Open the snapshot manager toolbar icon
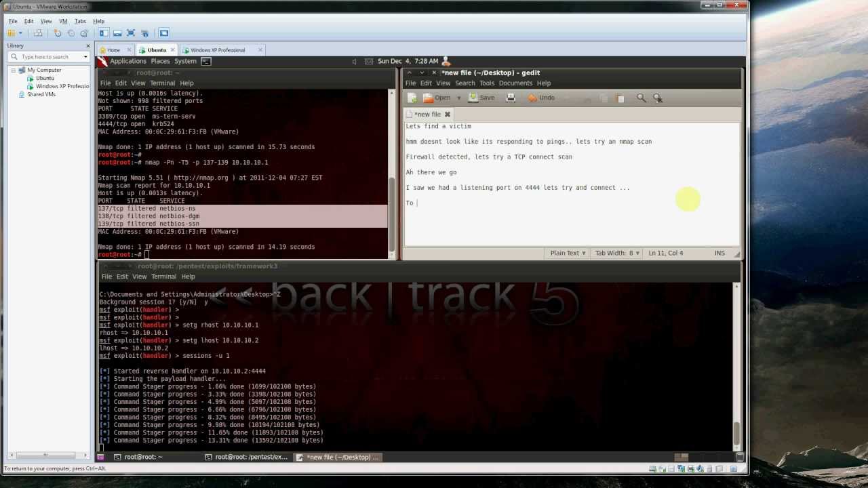Image resolution: width=868 pixels, height=488 pixels. 84,33
